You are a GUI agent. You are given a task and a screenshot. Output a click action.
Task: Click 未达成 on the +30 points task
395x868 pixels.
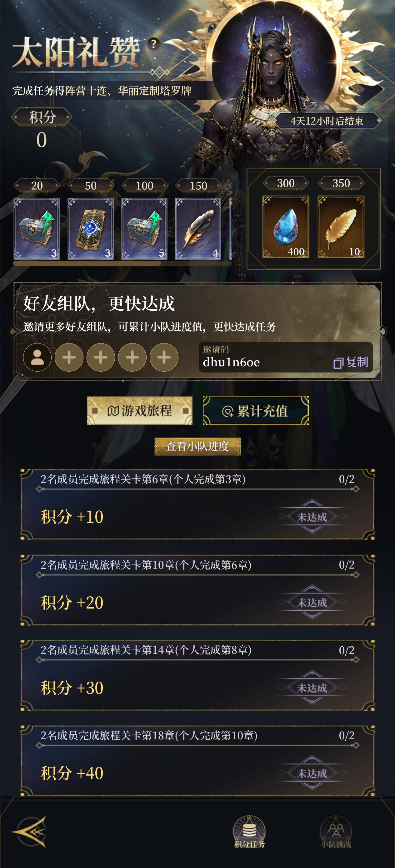[x=312, y=688]
